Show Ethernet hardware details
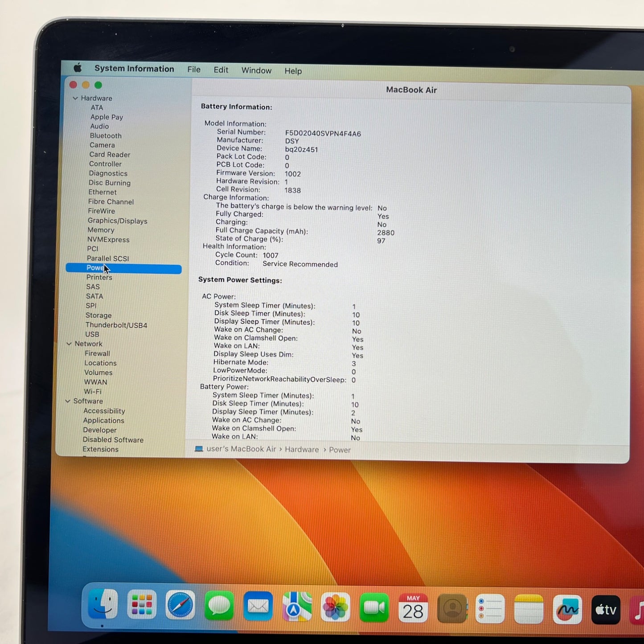644x644 pixels. click(103, 192)
